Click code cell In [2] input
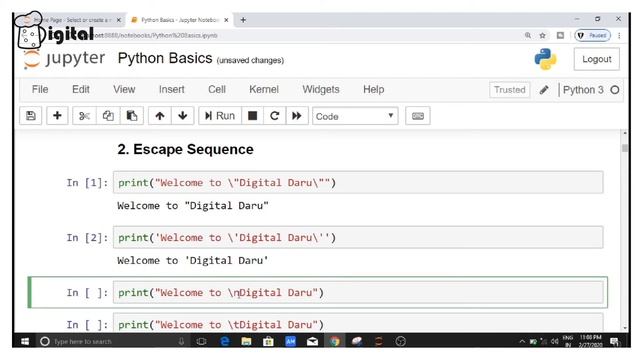 358,238
